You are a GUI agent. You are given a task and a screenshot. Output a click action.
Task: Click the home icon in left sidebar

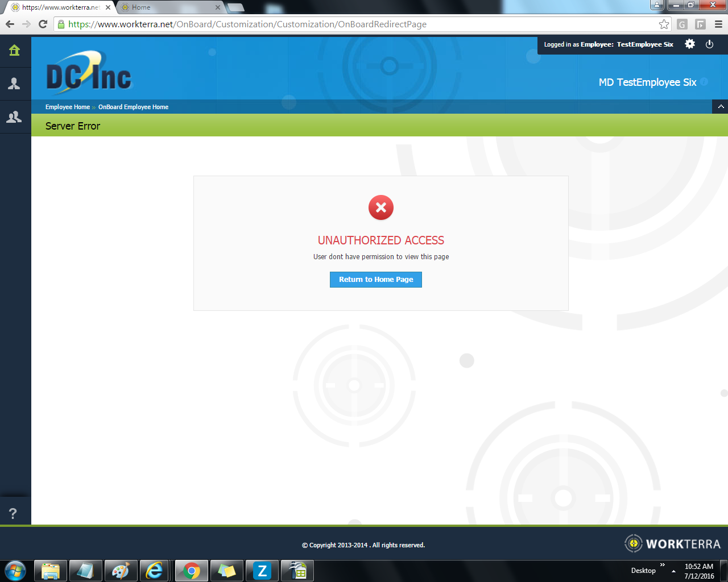click(14, 50)
